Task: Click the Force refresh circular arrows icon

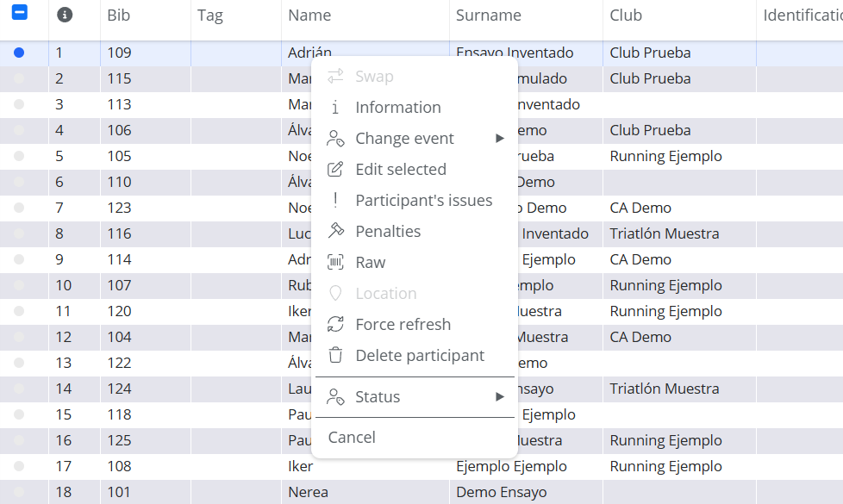Action: pyautogui.click(x=335, y=325)
